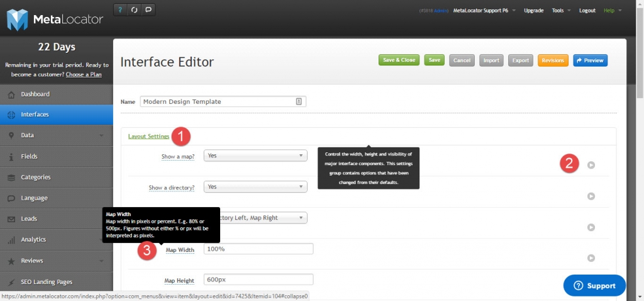Click the Cancel button
The height and width of the screenshot is (301, 644).
(462, 60)
